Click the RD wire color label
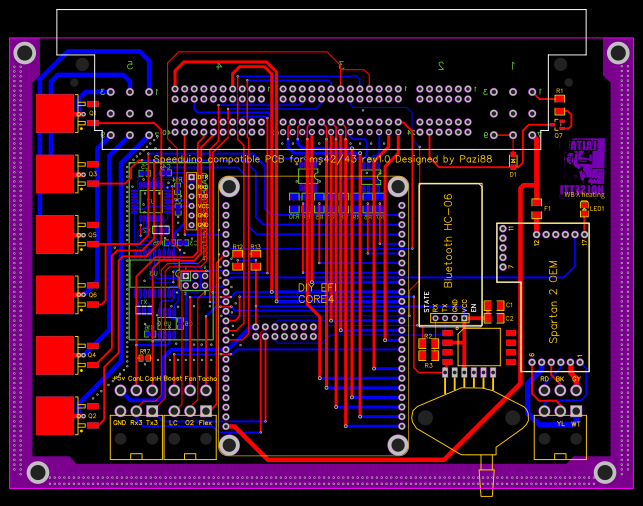 544,379
